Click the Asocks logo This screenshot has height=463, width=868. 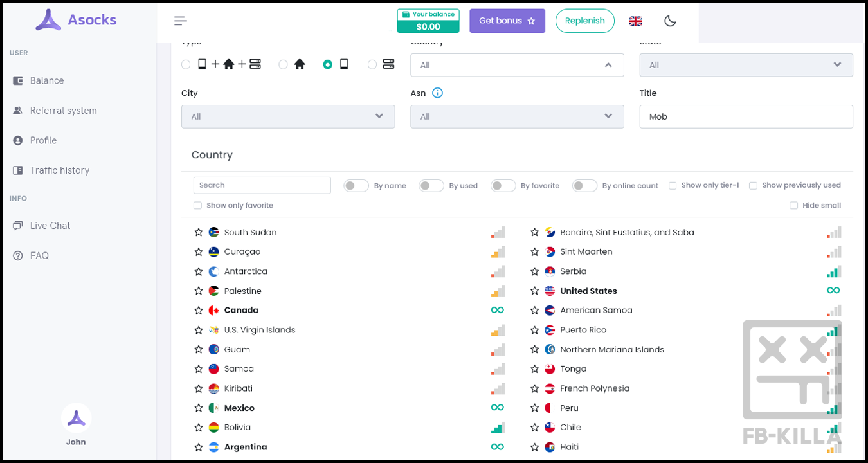(x=76, y=20)
